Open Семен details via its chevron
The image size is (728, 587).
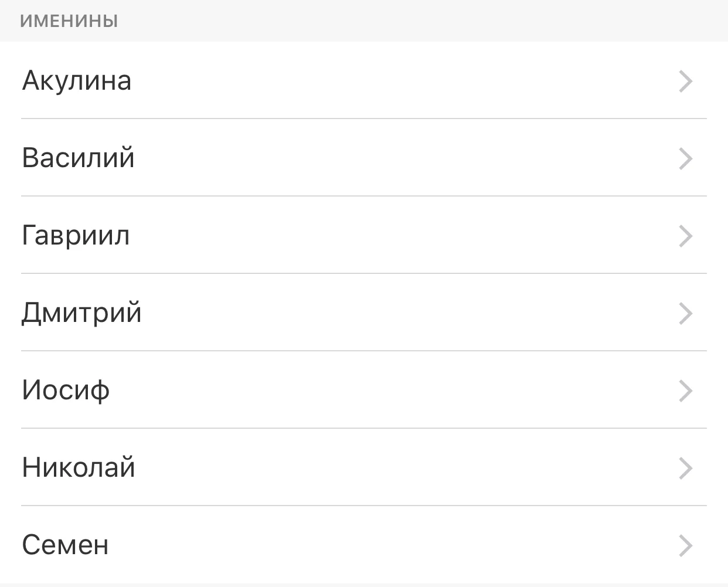[x=685, y=546]
